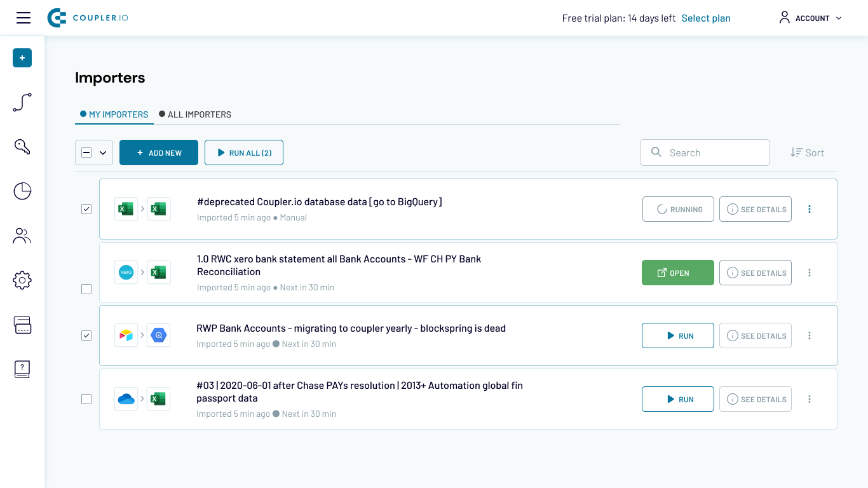This screenshot has width=868, height=488.
Task: Uncheck the #deprecated Coupler.io database importer checkbox
Action: 86,209
